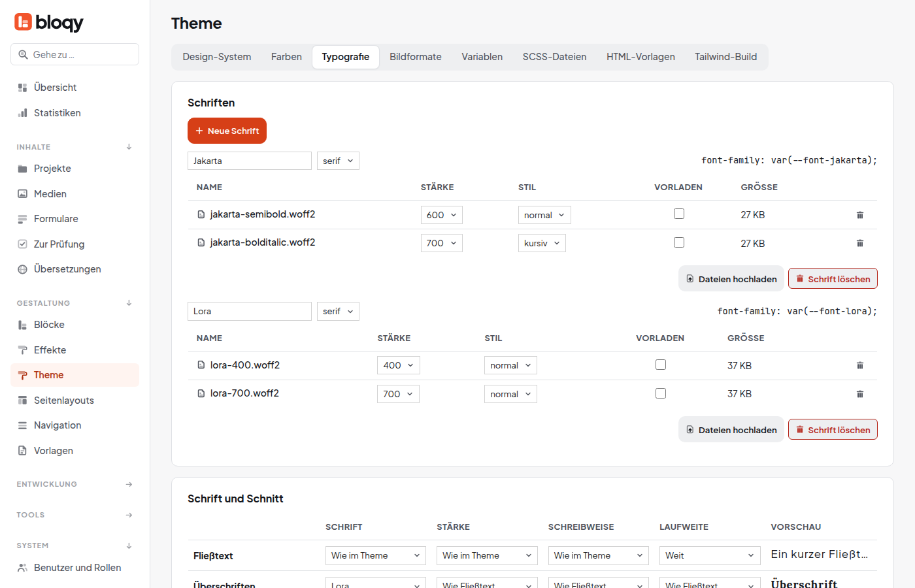Screen dimensions: 915x588
Task: Delete lora-700.woff2 with the trash icon
Action: (x=860, y=394)
